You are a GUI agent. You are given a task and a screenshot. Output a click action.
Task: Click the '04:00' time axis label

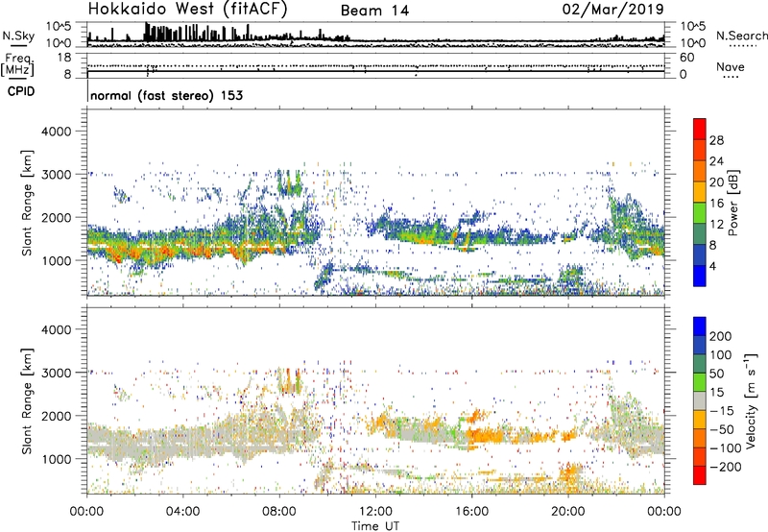tap(182, 512)
